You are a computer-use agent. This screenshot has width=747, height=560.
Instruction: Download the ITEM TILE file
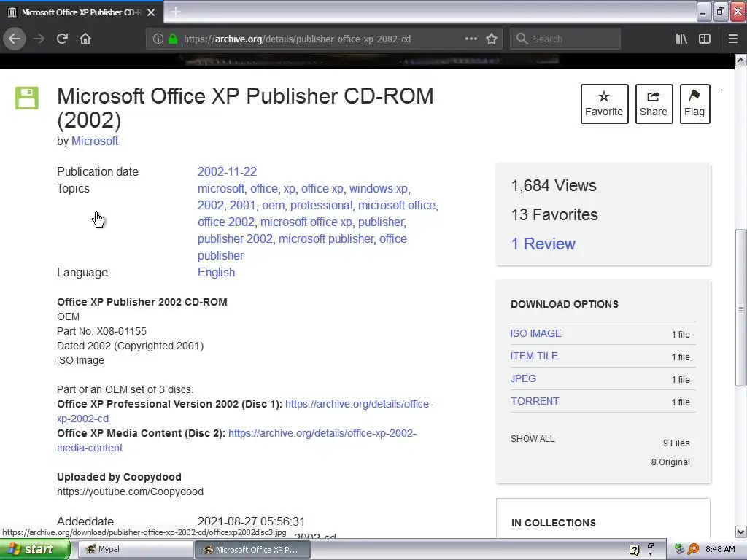tap(534, 356)
